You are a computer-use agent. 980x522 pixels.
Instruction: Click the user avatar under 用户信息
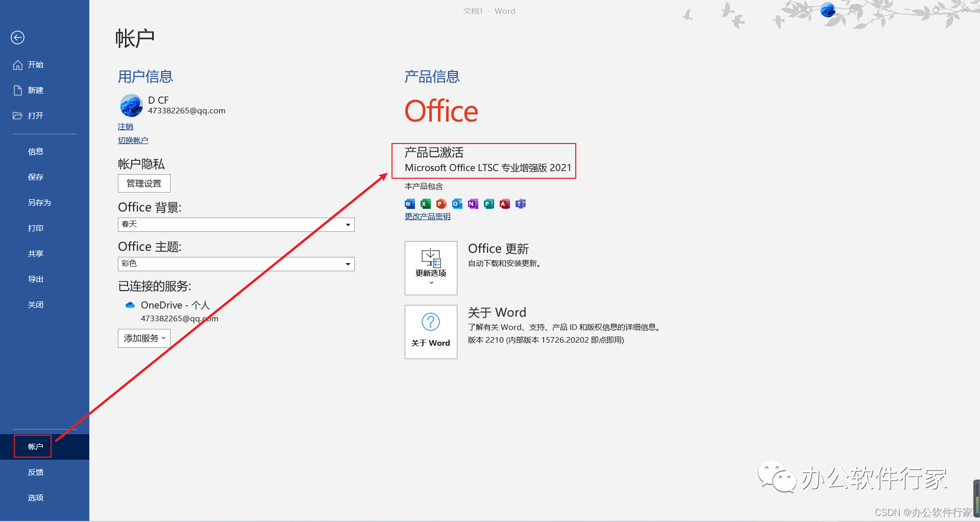(x=131, y=105)
